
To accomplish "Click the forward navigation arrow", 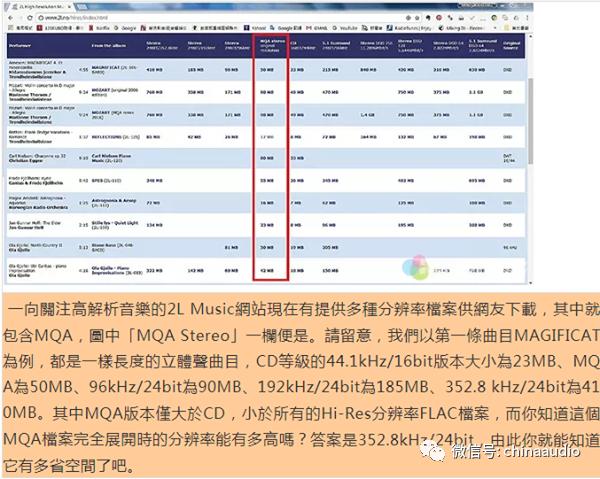I will (x=20, y=18).
